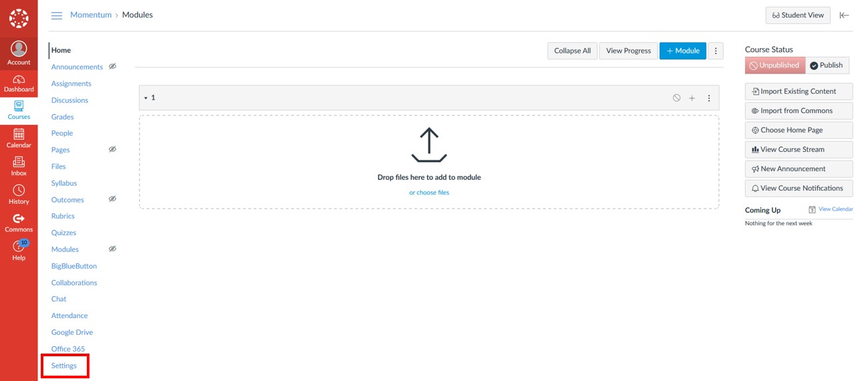Image resolution: width=868 pixels, height=381 pixels.
Task: Click the drop files upload area
Action: [x=429, y=154]
